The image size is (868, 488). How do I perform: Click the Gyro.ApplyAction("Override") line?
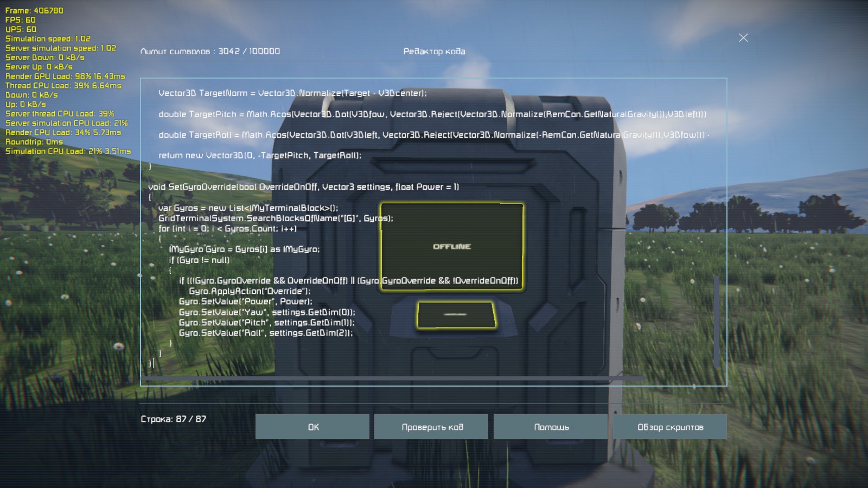point(249,291)
